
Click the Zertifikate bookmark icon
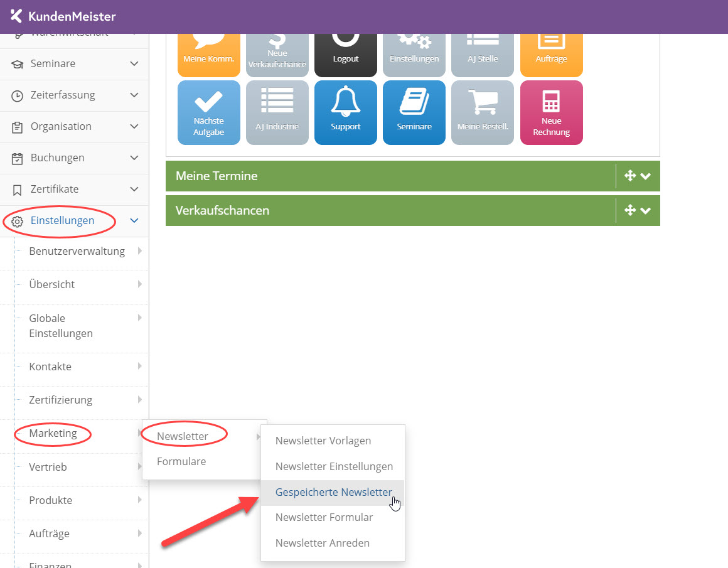tap(17, 190)
